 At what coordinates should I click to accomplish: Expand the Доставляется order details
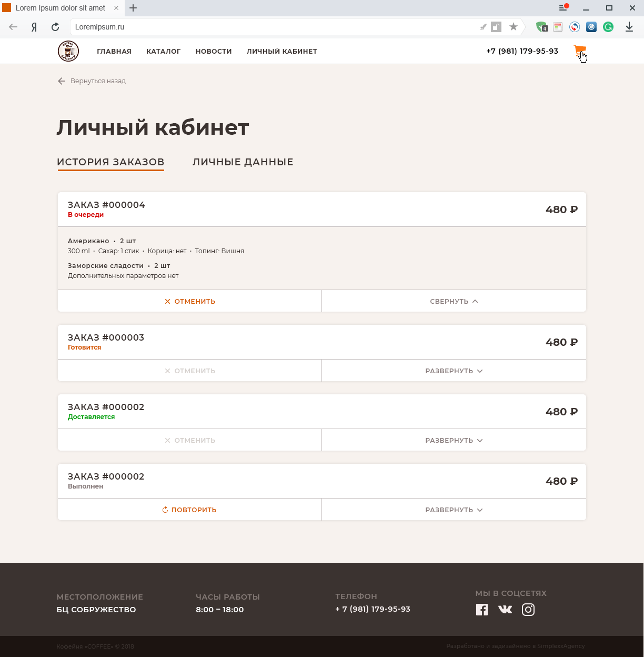(x=454, y=440)
